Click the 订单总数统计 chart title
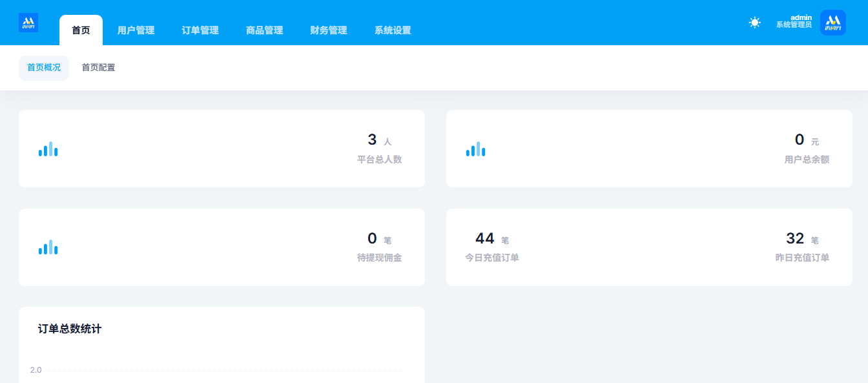Screen dimensions: 868x383 tap(70, 329)
